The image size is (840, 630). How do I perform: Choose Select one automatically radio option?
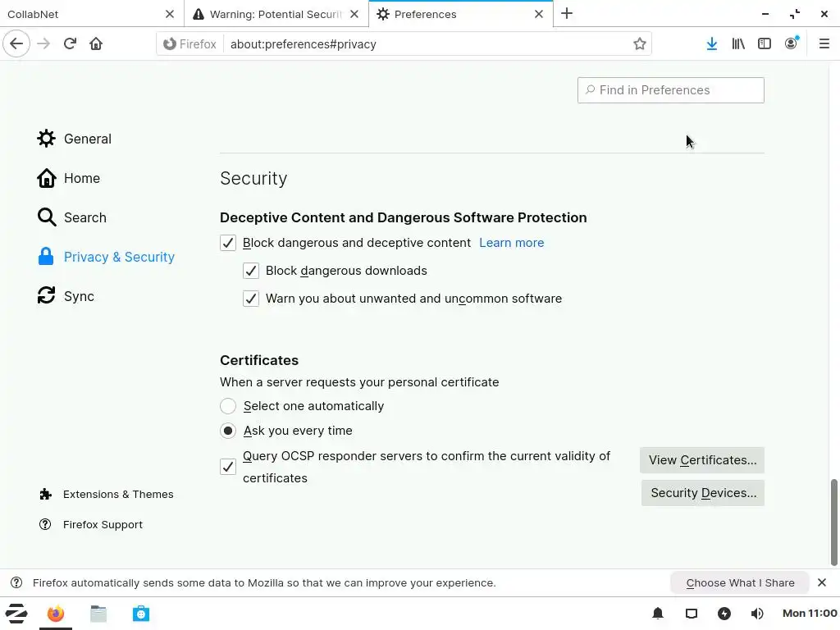point(228,406)
